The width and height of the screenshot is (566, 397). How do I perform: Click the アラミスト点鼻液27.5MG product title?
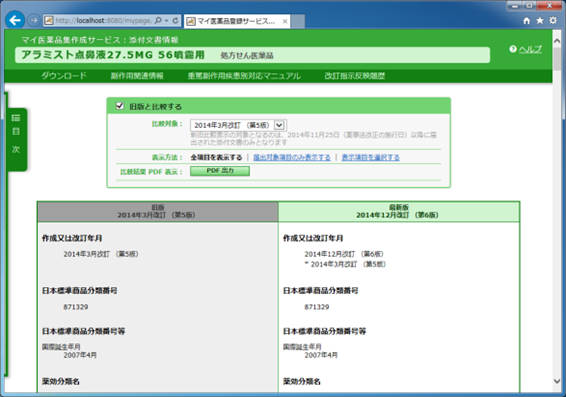(x=113, y=55)
